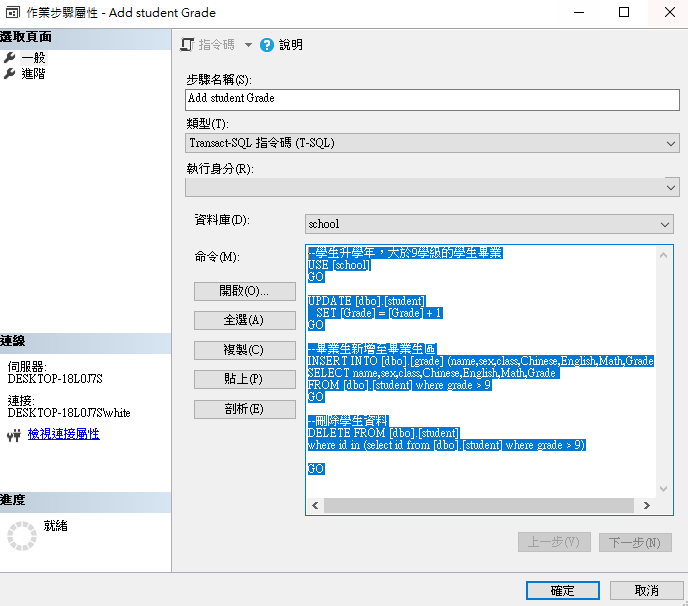Click the 確定 button

tap(563, 591)
